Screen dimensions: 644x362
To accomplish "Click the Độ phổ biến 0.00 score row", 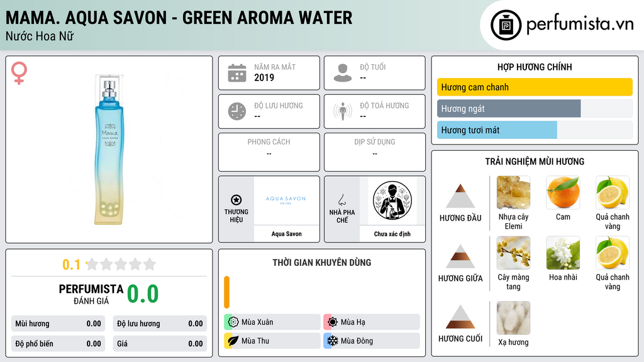I will [x=58, y=344].
